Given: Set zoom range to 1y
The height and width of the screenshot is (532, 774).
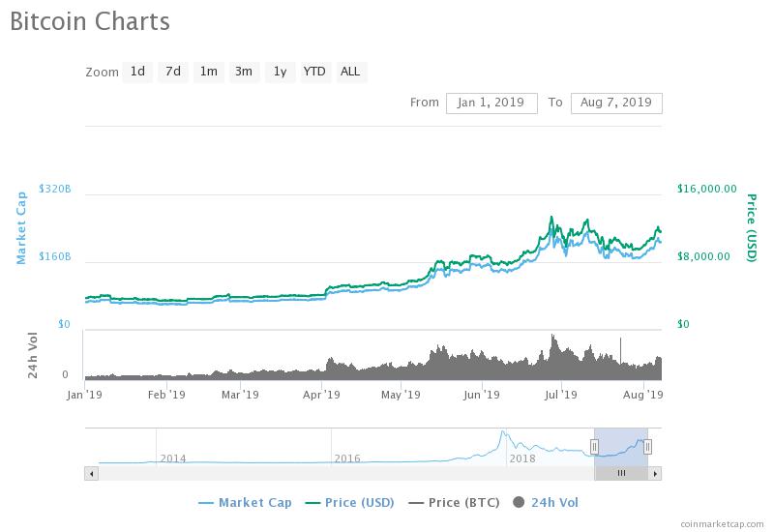Looking at the screenshot, I should point(280,72).
